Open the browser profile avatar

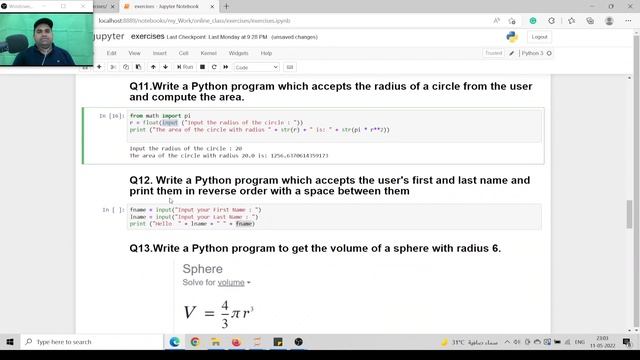click(x=609, y=21)
